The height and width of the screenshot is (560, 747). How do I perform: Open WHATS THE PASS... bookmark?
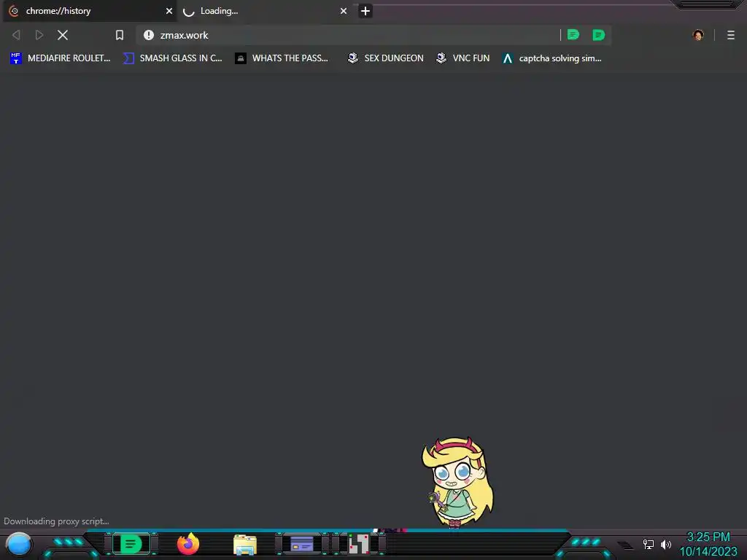click(x=282, y=58)
